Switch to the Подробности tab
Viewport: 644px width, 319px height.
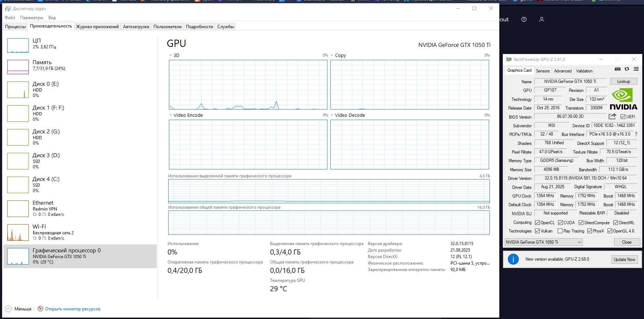coord(199,26)
